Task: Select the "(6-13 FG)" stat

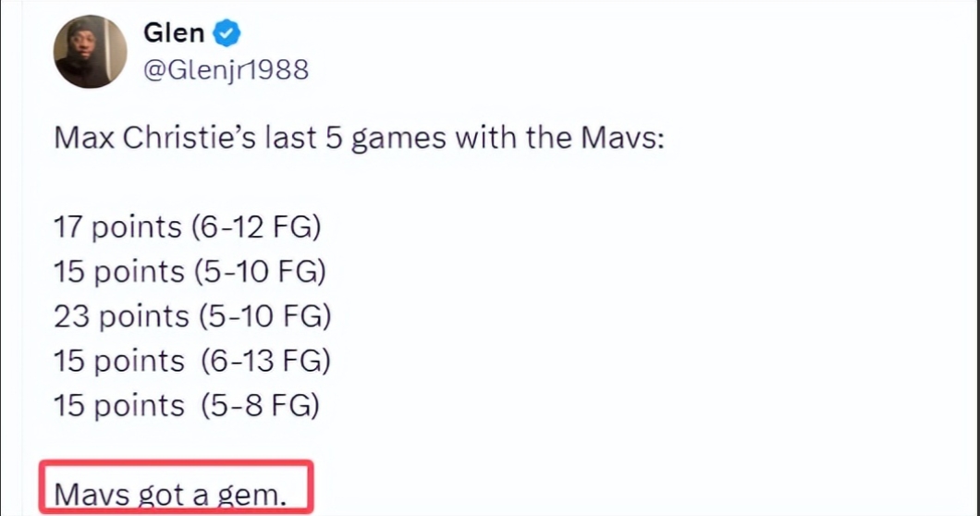Action: coord(265,362)
